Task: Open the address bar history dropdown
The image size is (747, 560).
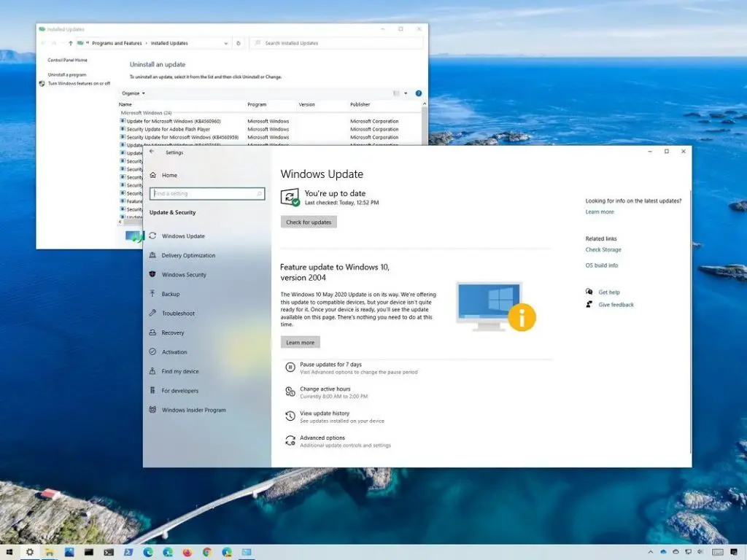Action: (x=225, y=43)
